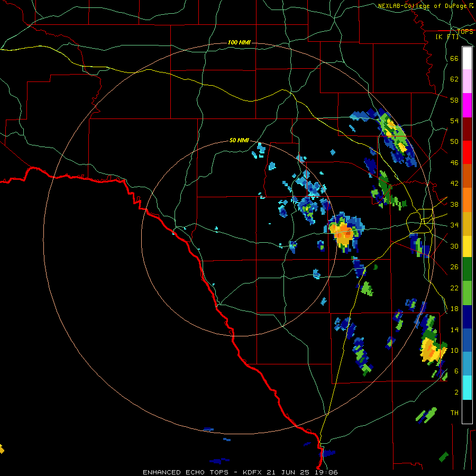Select the light green legend swatch
This screenshot has height=476, width=476.
(x=467, y=293)
